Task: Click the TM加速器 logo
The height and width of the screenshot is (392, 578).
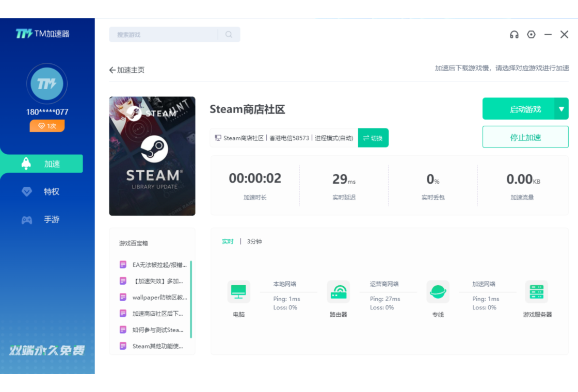Action: pyautogui.click(x=42, y=34)
